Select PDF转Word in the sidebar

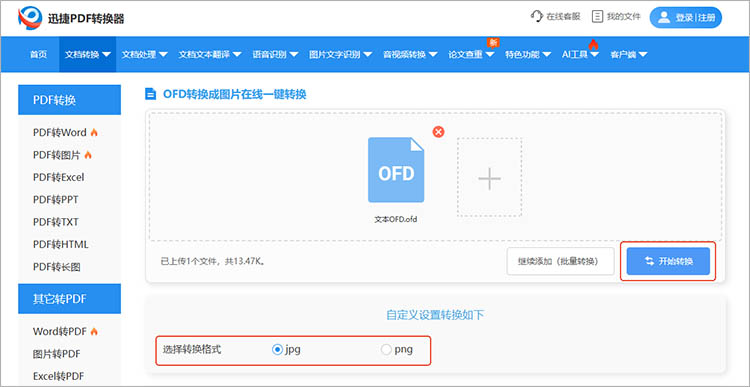click(60, 133)
